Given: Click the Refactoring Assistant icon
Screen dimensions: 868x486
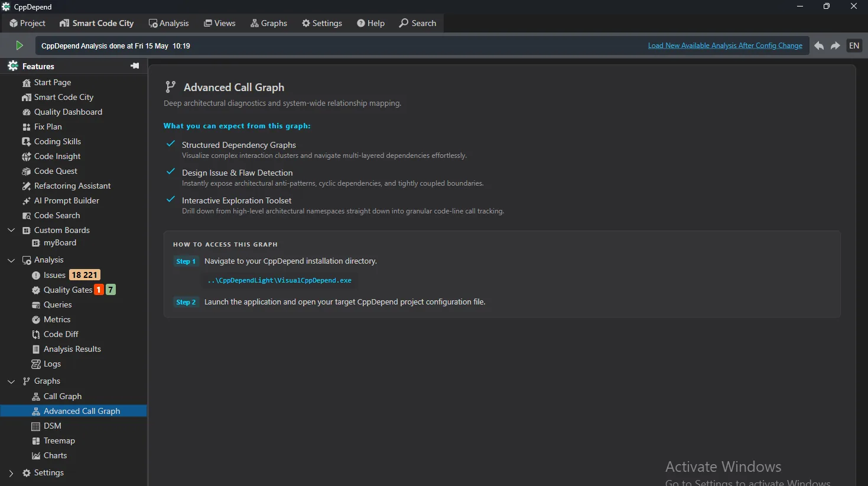Looking at the screenshot, I should (x=27, y=186).
